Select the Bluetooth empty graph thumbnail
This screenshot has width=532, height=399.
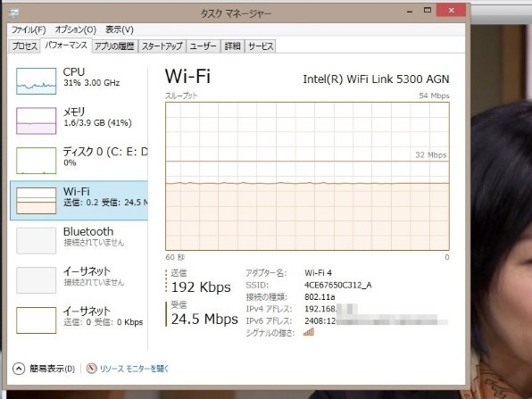pyautogui.click(x=37, y=240)
